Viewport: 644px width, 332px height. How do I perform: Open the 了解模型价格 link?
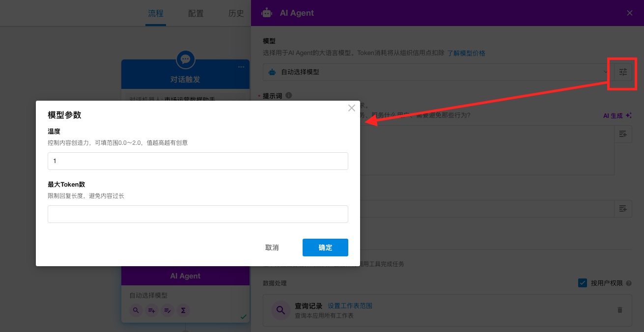[x=466, y=53]
